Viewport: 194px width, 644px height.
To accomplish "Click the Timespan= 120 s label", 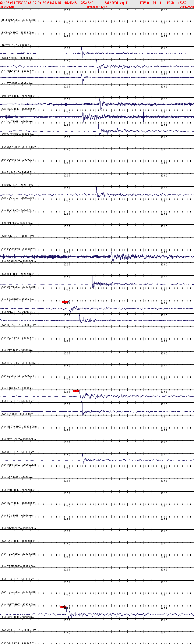I will coord(97,7).
